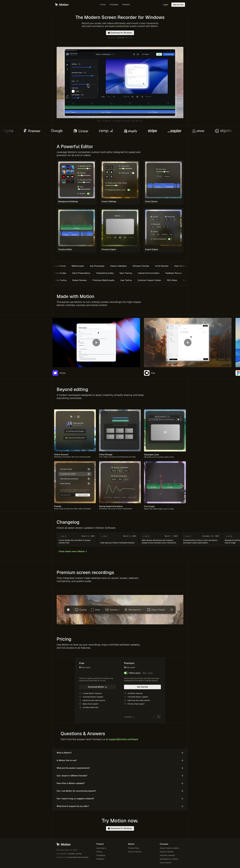240x868 pixels.
Task: Expand the report a bug question
Action: point(120,799)
